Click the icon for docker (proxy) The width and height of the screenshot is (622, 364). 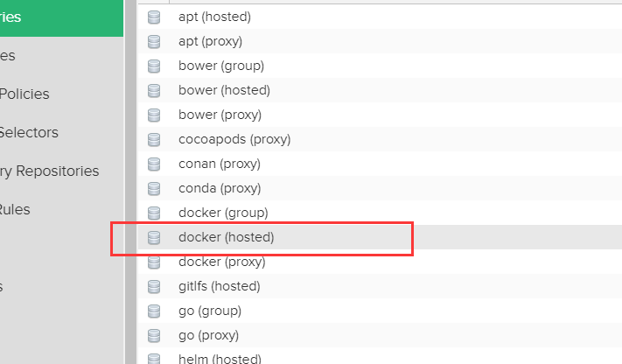pyautogui.click(x=155, y=262)
